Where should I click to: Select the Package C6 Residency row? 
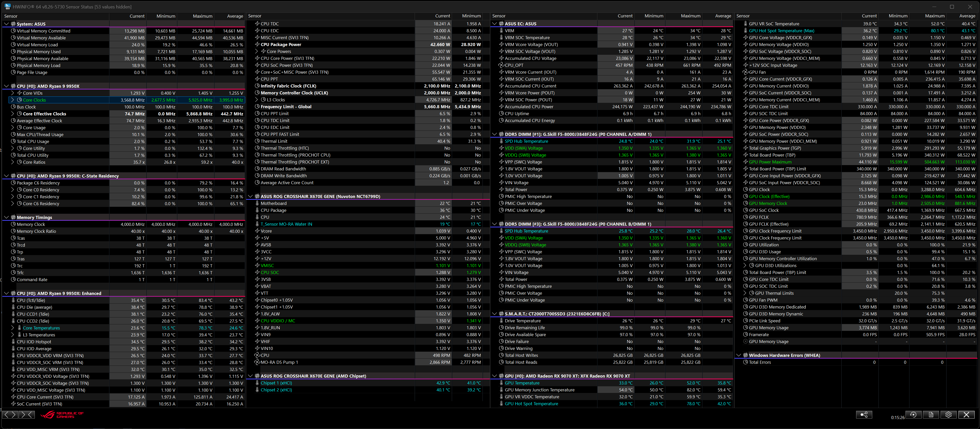point(123,183)
